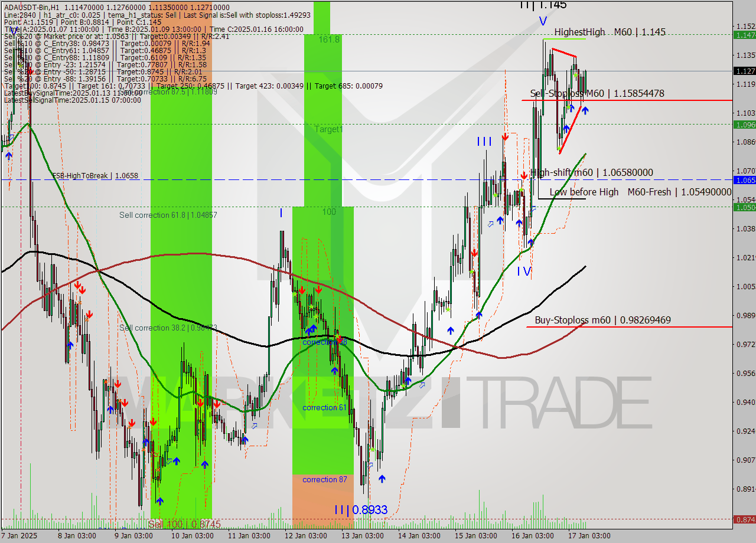
Task: Click the 'Sell-Stoploss M60 | 1.15854478' label
Action: pyautogui.click(x=597, y=93)
